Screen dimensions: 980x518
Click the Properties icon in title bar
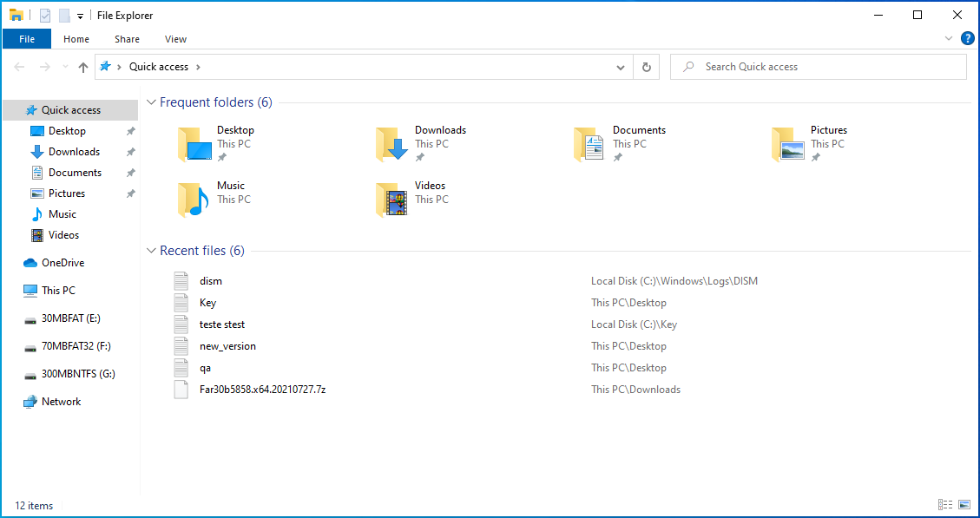coord(45,15)
